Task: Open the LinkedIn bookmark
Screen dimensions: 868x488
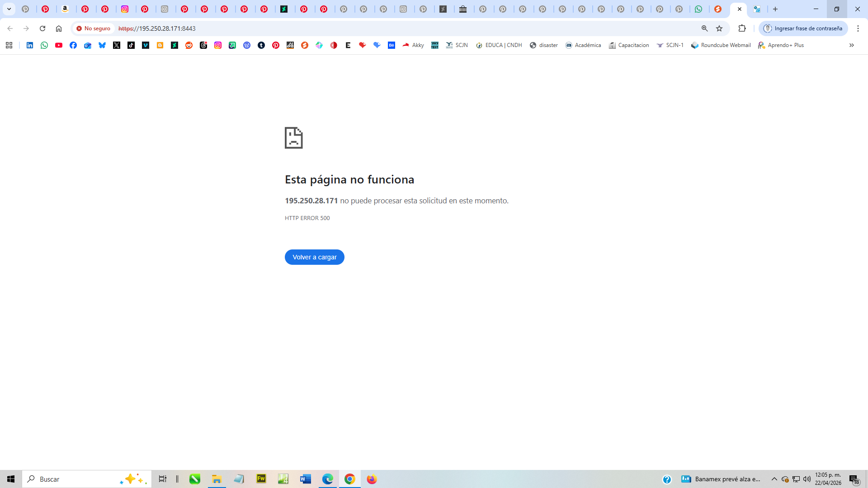Action: 30,45
